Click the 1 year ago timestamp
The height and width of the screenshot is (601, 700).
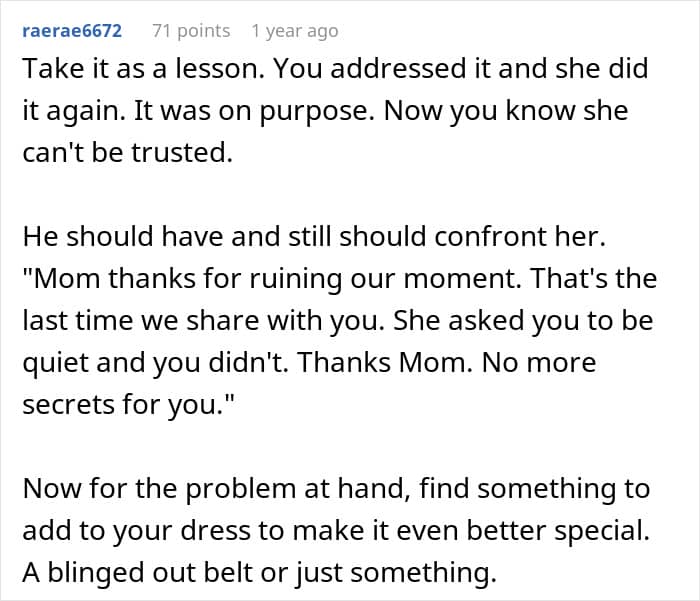pyautogui.click(x=295, y=31)
